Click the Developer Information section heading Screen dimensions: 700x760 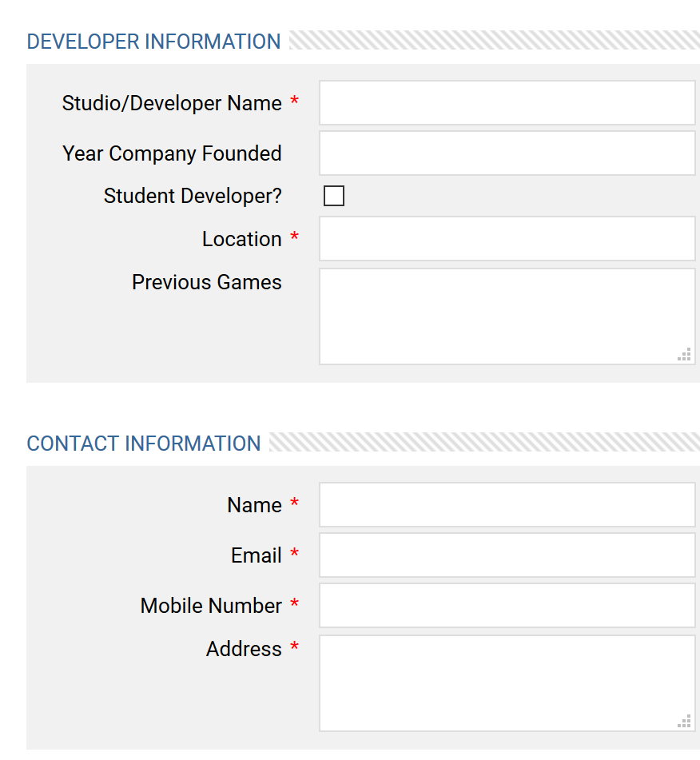pyautogui.click(x=153, y=42)
